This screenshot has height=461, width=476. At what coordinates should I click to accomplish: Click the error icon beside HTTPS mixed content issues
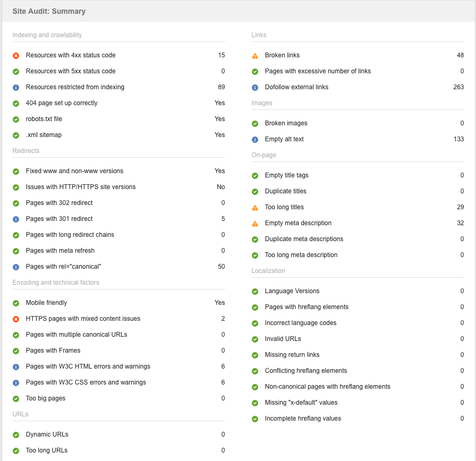(15, 319)
